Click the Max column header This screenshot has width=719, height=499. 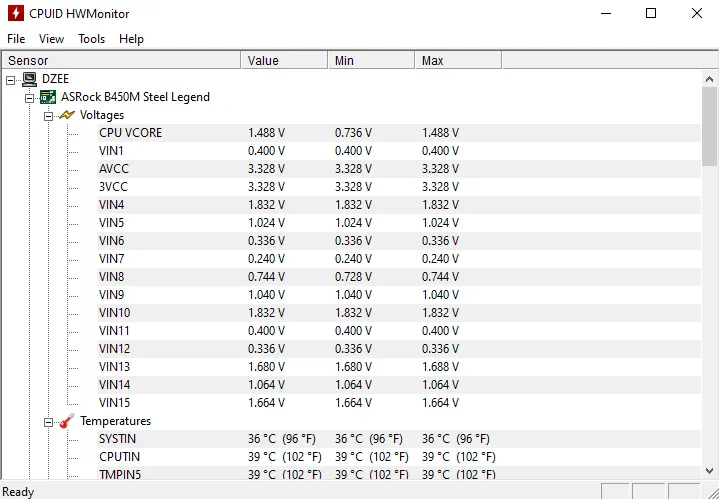click(459, 61)
